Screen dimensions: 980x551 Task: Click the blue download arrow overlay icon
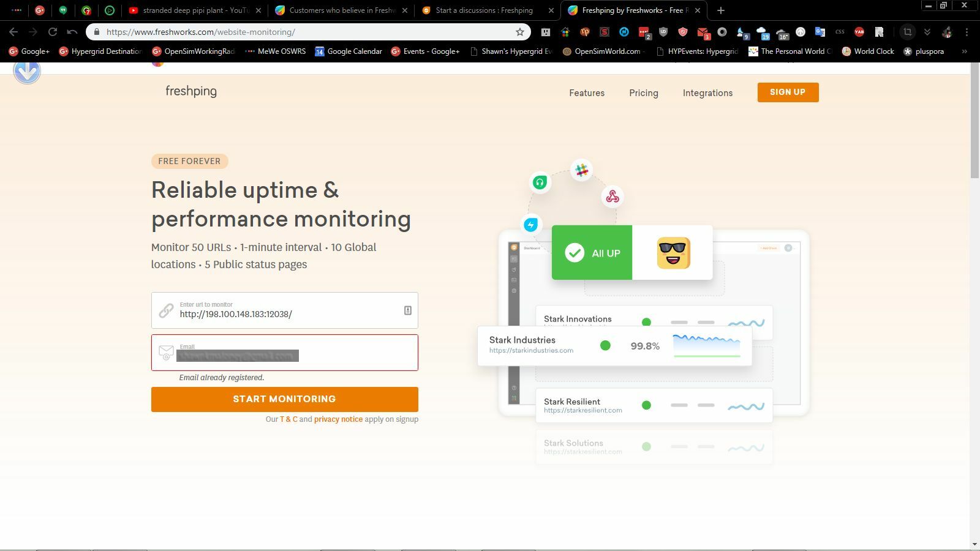(x=27, y=71)
